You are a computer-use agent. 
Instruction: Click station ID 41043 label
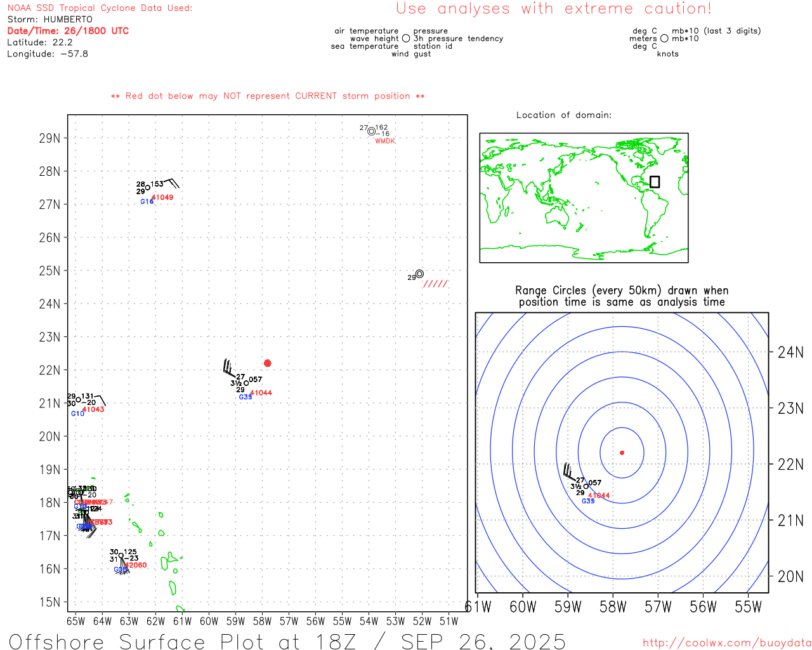point(93,409)
